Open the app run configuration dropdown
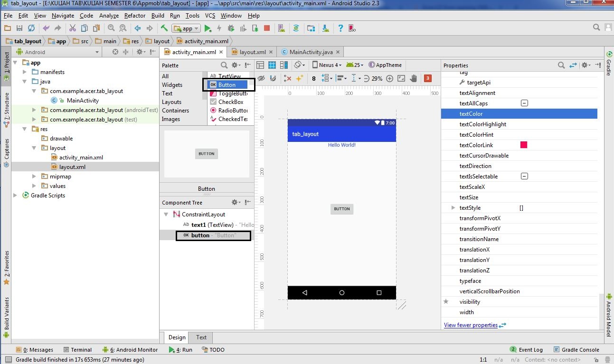Image resolution: width=614 pixels, height=364 pixels. [x=187, y=28]
